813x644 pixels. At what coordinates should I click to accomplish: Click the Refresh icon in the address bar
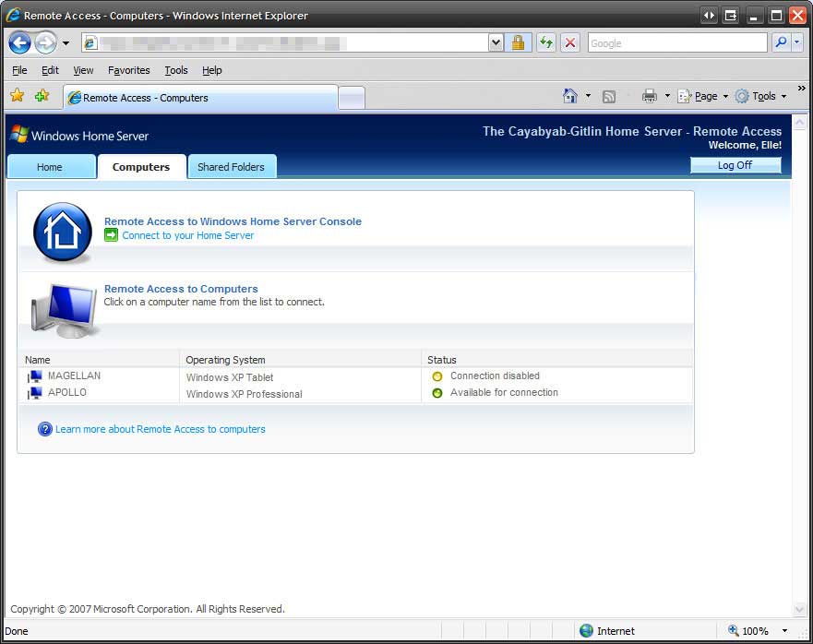coord(544,42)
